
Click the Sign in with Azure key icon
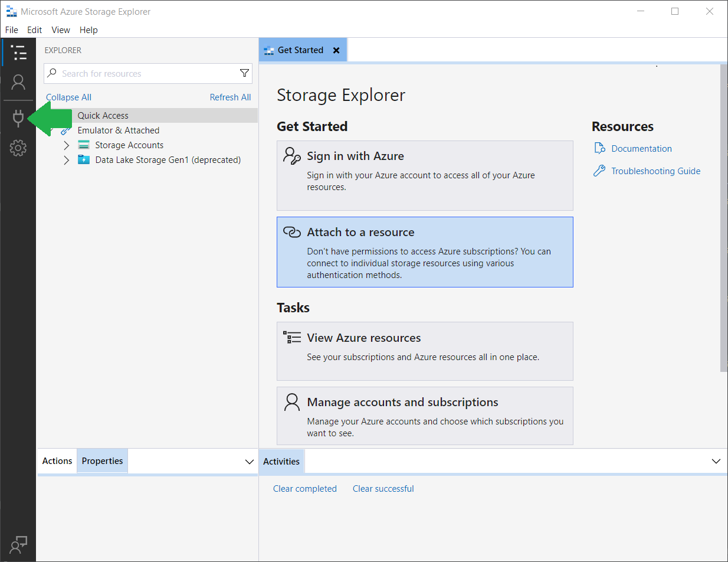[x=292, y=156]
